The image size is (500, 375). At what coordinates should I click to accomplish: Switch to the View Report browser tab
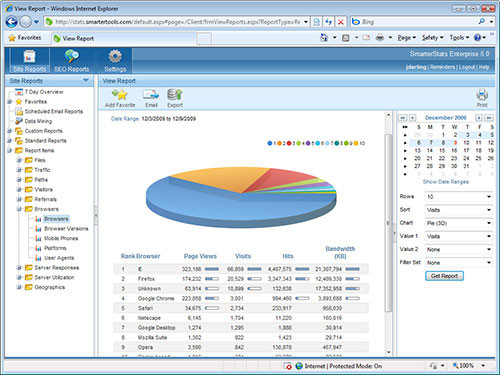(123, 38)
